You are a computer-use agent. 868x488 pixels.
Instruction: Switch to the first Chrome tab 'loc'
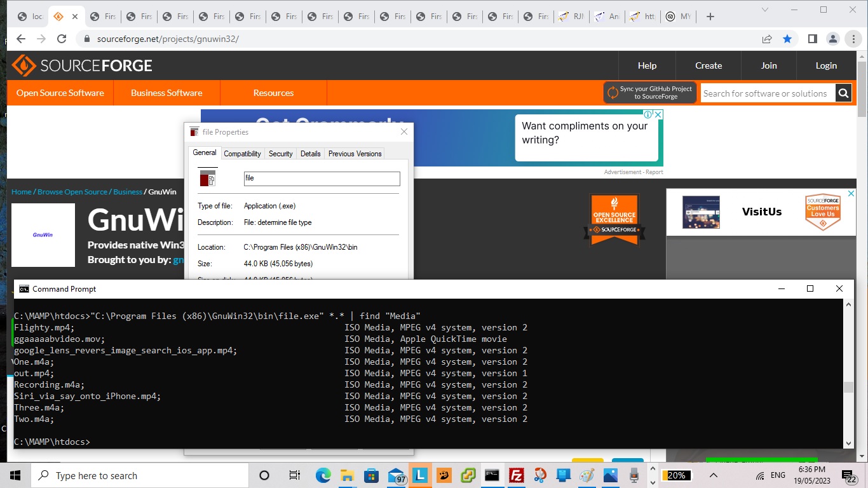[29, 17]
